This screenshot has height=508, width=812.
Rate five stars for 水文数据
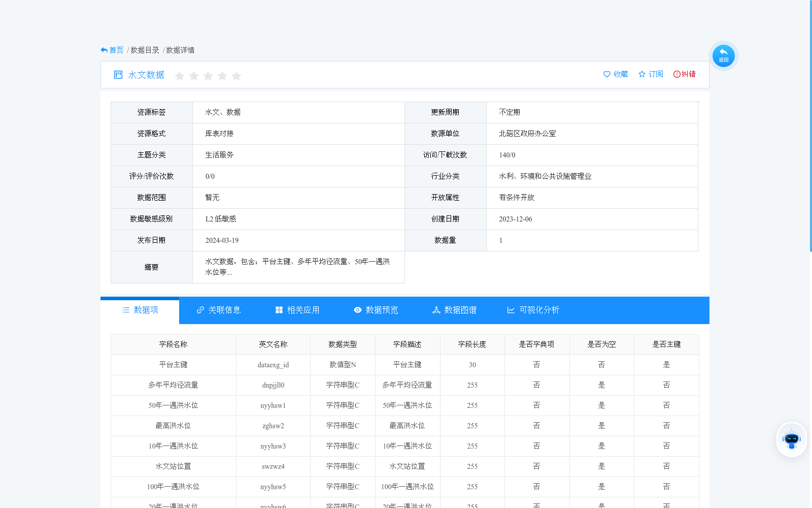pyautogui.click(x=236, y=76)
